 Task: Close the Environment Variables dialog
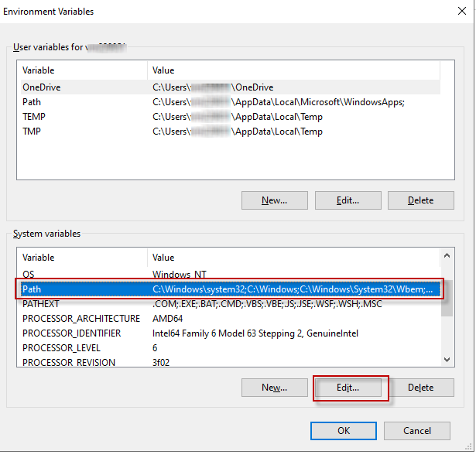click(462, 12)
